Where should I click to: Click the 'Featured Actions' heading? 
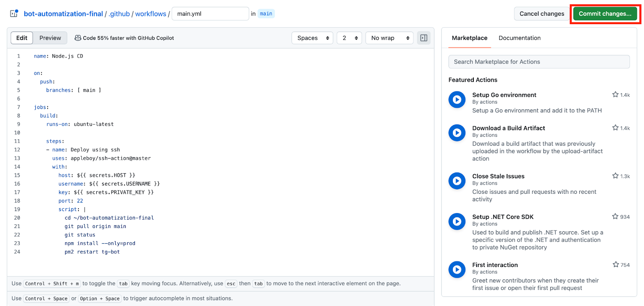point(473,80)
